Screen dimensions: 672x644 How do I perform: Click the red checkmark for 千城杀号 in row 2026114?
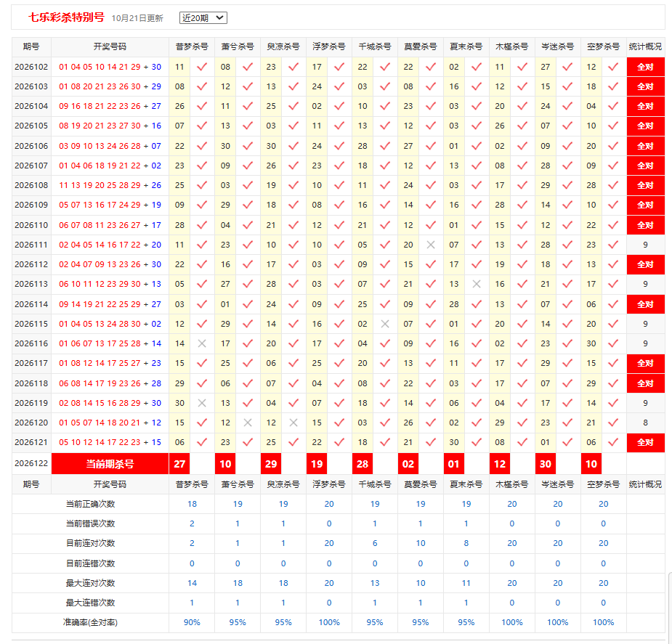385,304
